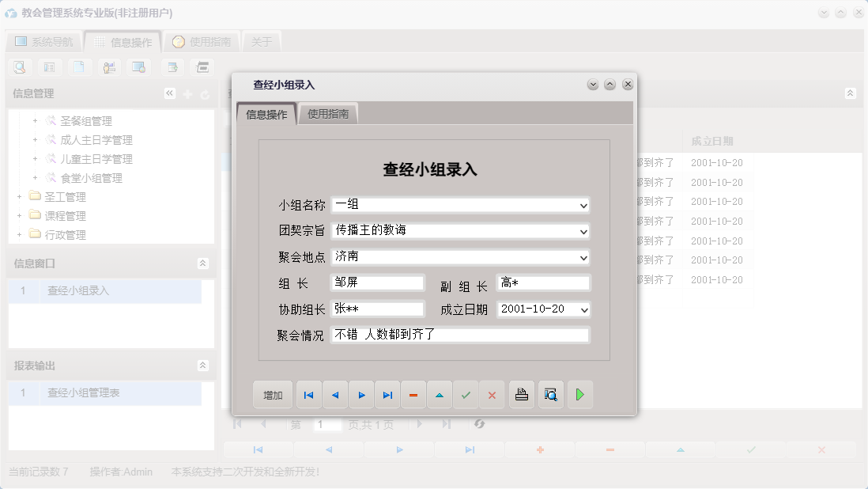
Task: Click the green run arrow in the dialog
Action: click(579, 394)
